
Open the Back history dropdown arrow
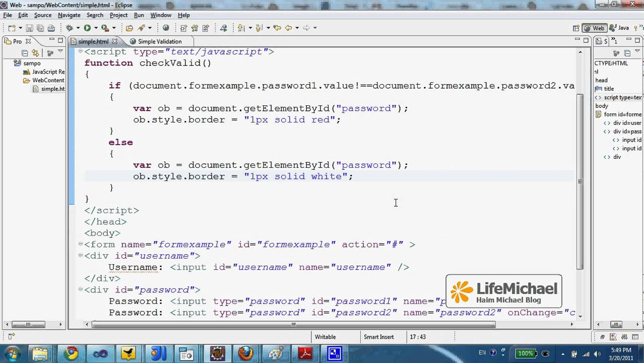[297, 28]
